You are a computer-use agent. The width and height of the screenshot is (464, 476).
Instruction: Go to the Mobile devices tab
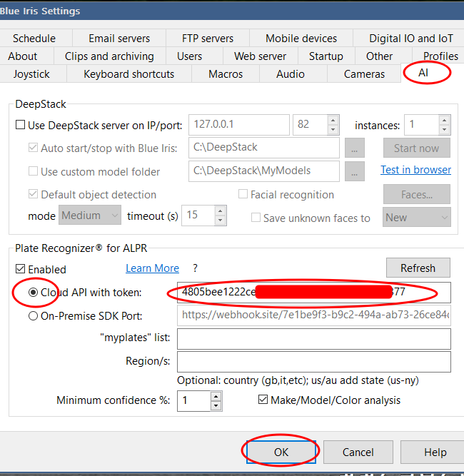point(301,39)
